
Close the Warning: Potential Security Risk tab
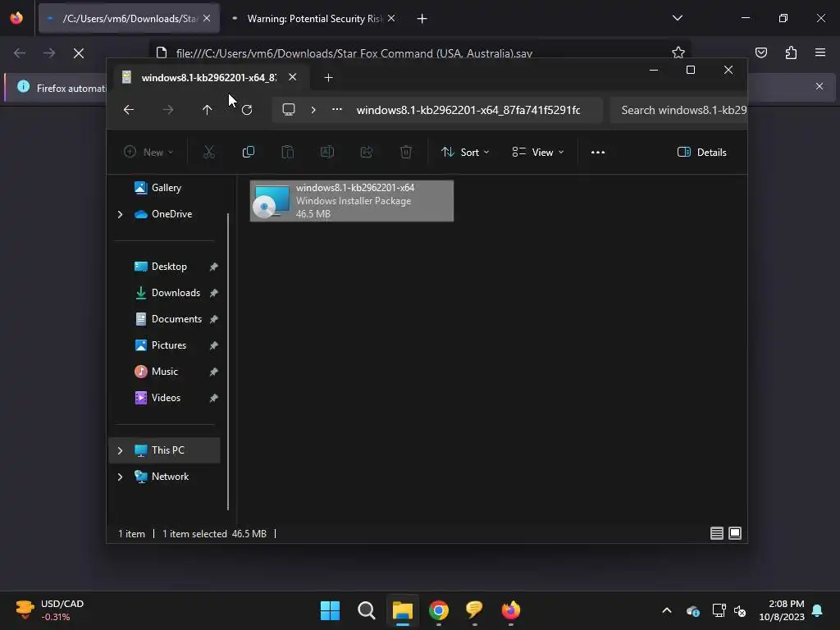click(391, 18)
